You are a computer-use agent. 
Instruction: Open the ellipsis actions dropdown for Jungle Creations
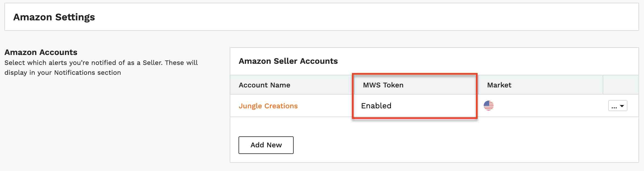618,106
